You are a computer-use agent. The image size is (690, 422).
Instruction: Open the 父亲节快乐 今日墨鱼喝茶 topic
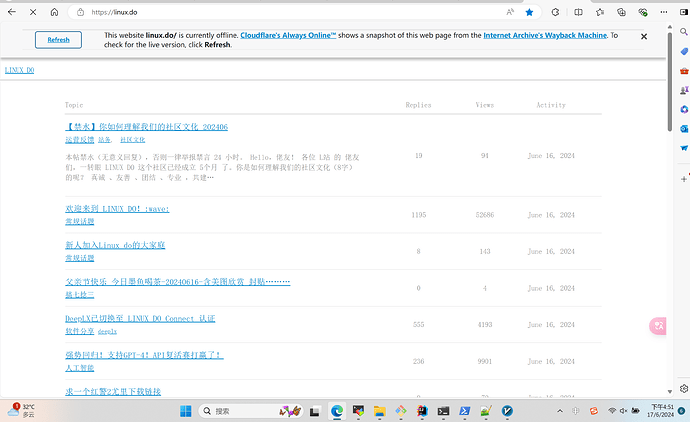tap(177, 282)
